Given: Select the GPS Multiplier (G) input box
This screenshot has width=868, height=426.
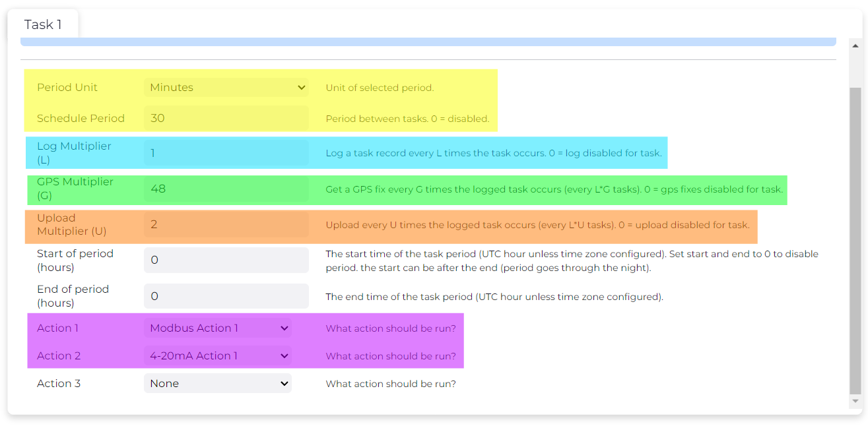Looking at the screenshot, I should click(x=226, y=189).
